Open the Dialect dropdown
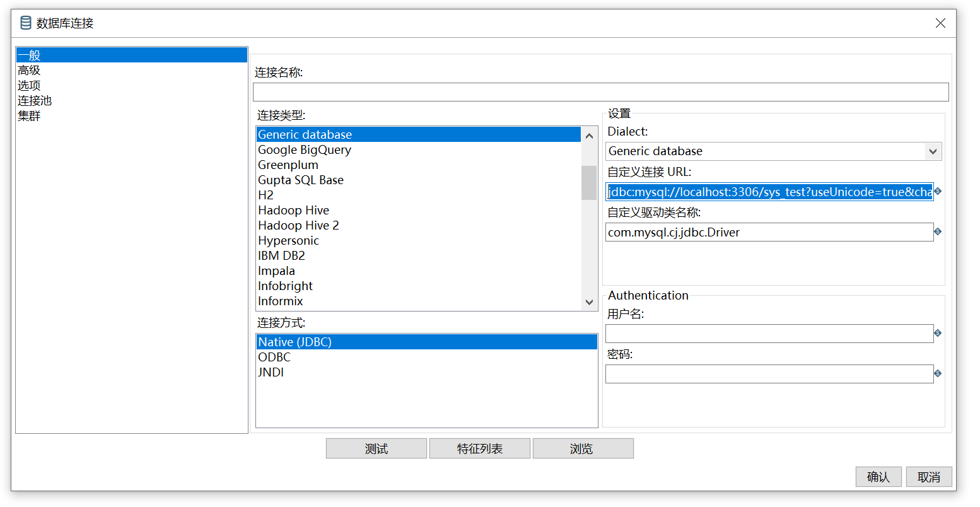Image resolution: width=980 pixels, height=507 pixels. click(x=933, y=151)
